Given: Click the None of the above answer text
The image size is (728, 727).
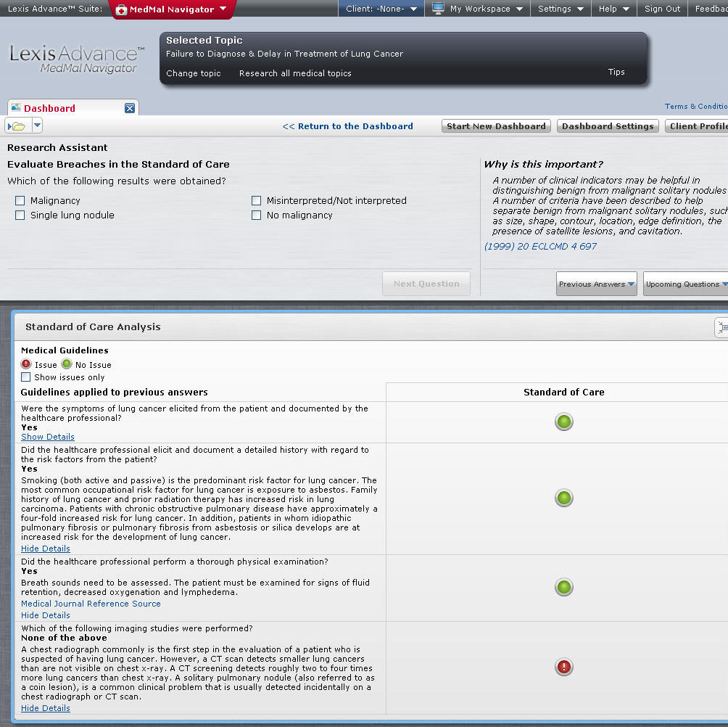Looking at the screenshot, I should tap(64, 638).
